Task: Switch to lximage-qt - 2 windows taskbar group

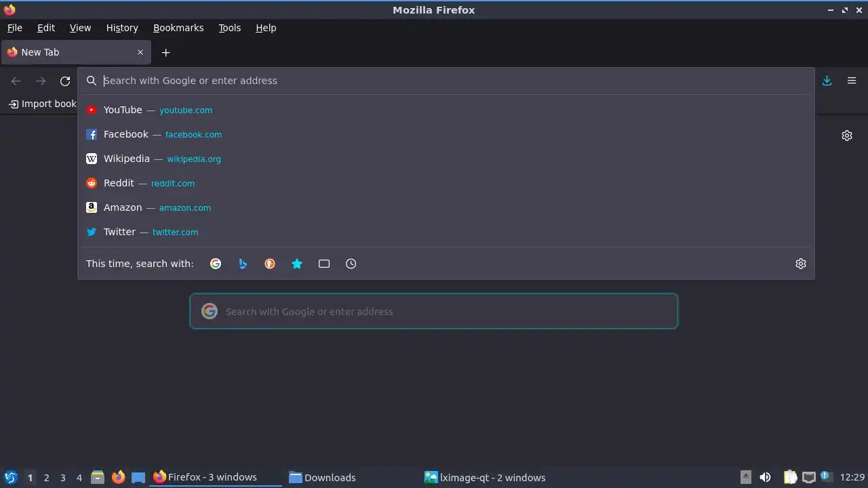Action: click(x=488, y=477)
